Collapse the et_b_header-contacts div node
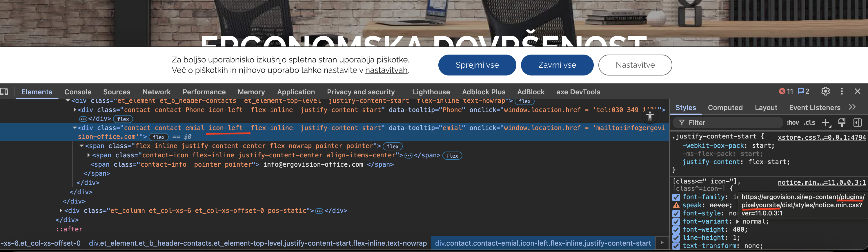The image size is (868, 252). tap(68, 100)
